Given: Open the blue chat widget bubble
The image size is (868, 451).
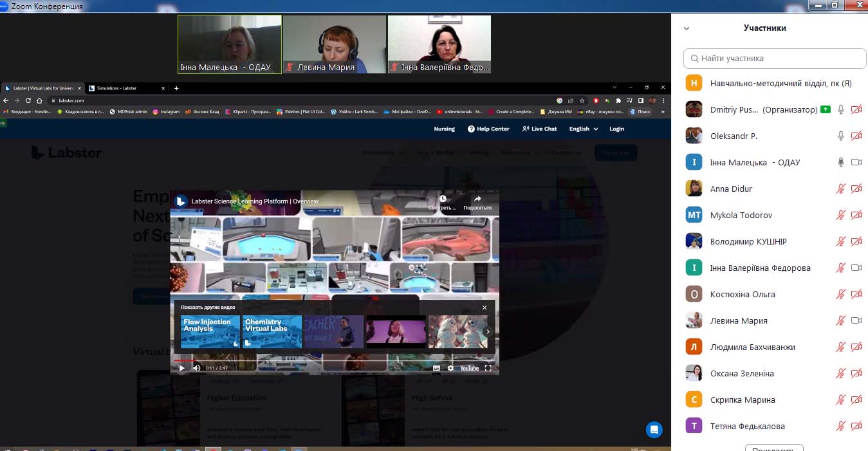Looking at the screenshot, I should pos(654,429).
